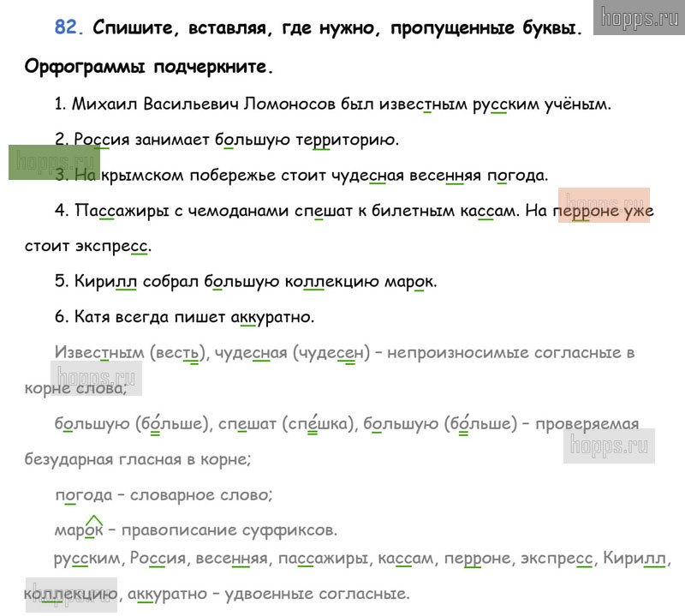The height and width of the screenshot is (616, 685).
Task: Click the gray "марок" with the suffix mark
Action: pyautogui.click(x=79, y=530)
